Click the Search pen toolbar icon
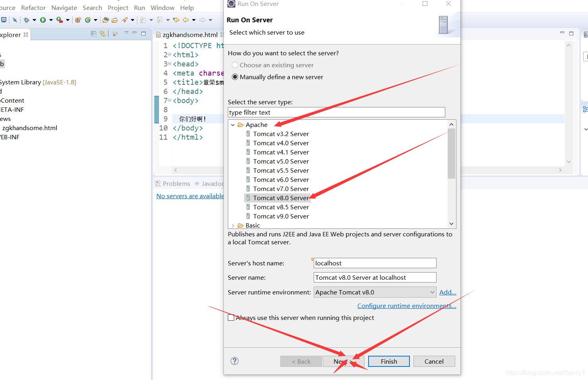This screenshot has height=380, width=588. 124,20
